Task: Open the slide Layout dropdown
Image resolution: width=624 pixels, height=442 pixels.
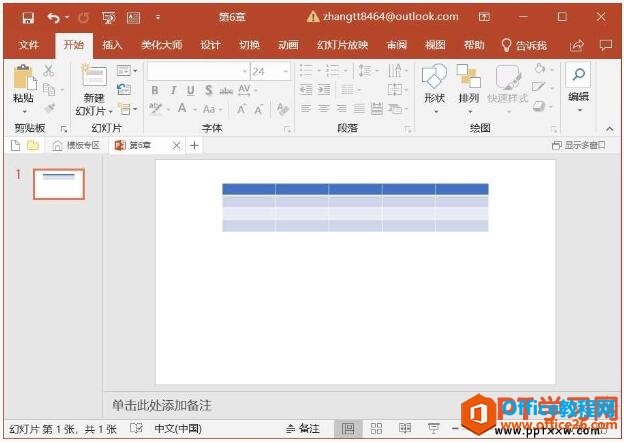Action: [127, 71]
